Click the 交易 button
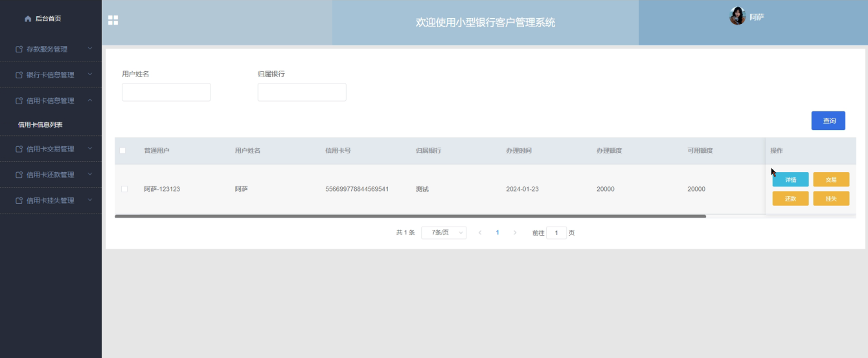The image size is (868, 358). click(831, 180)
